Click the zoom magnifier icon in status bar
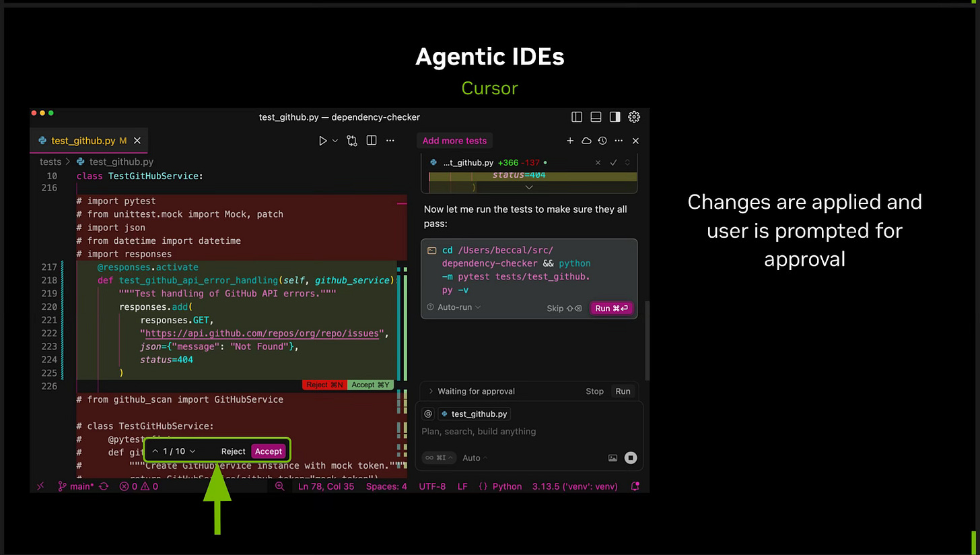The image size is (980, 555). coord(280,486)
